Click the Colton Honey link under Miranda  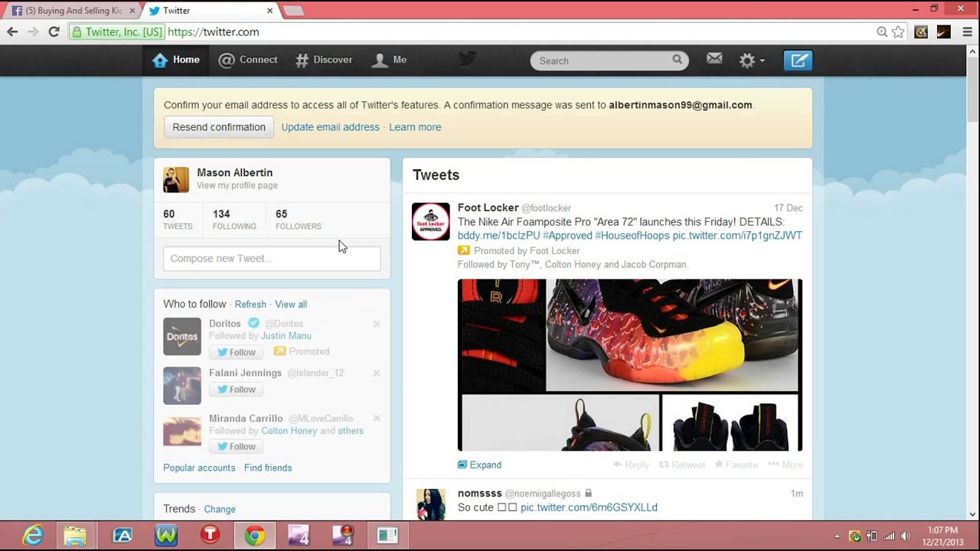pyautogui.click(x=289, y=431)
